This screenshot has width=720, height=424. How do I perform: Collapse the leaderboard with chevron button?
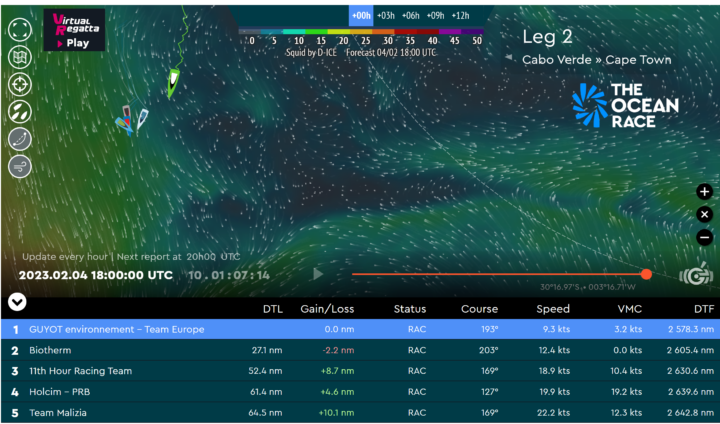click(x=17, y=302)
